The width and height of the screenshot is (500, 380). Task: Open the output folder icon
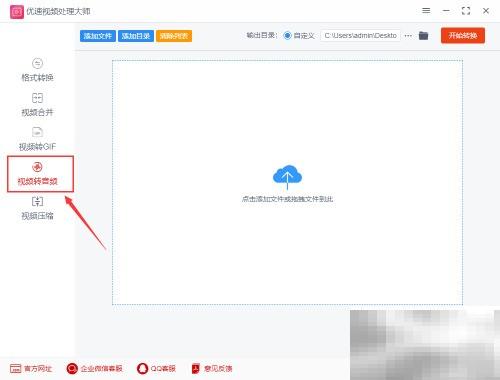(x=423, y=35)
